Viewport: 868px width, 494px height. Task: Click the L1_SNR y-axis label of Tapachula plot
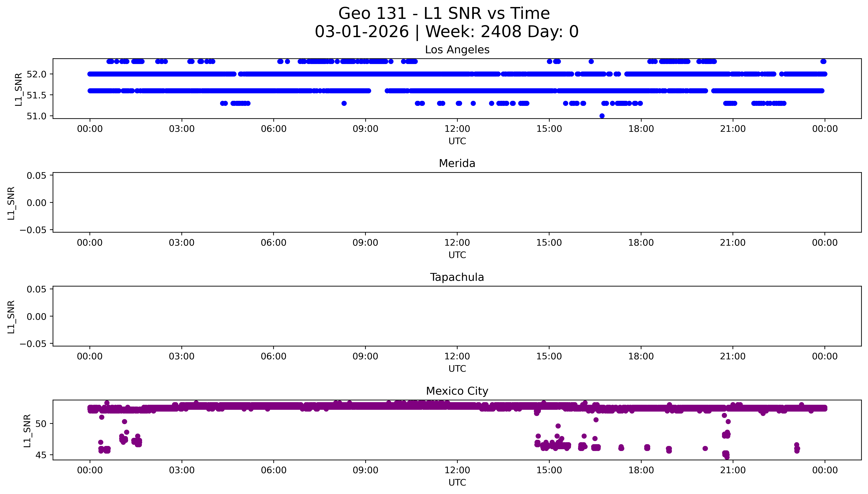coord(11,317)
